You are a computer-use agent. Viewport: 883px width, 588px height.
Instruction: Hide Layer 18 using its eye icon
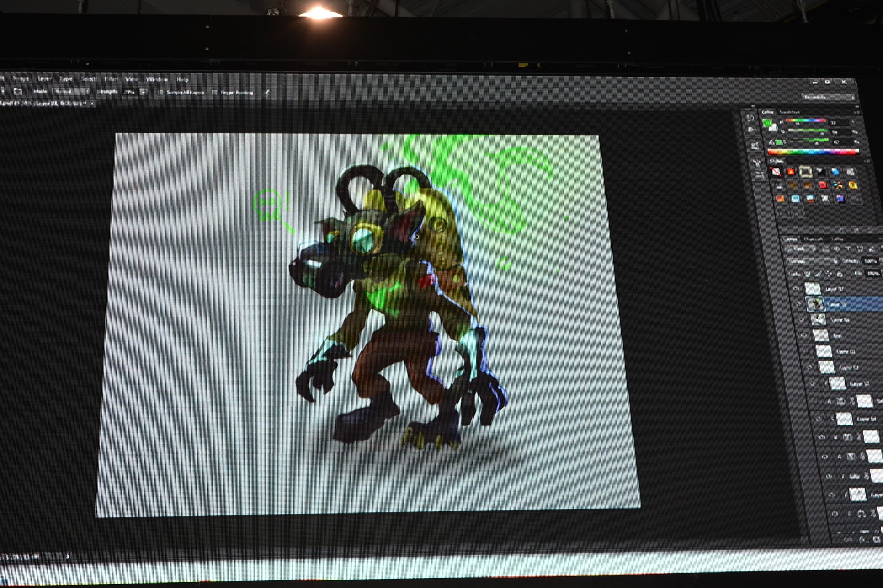click(x=798, y=304)
